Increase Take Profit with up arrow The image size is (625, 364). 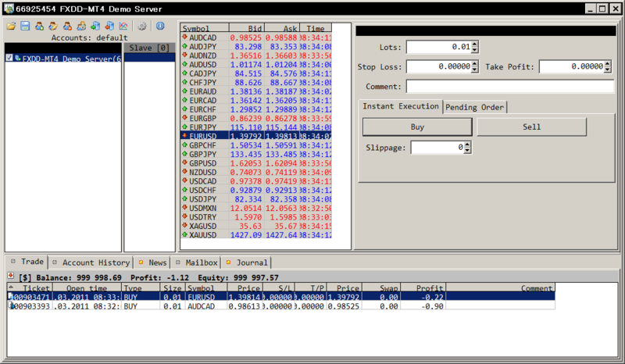[x=607, y=64]
